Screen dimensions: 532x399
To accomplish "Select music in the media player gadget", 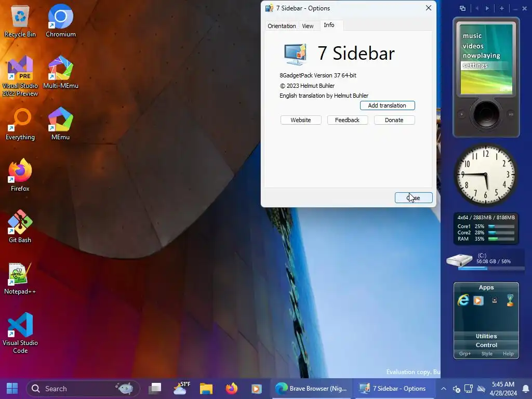I will (x=472, y=36).
